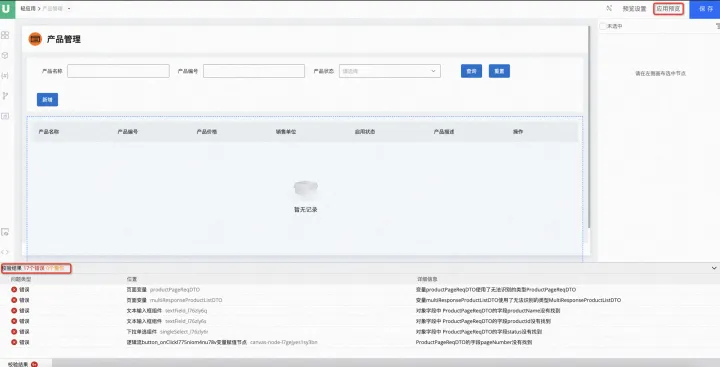720x367 pixels.
Task: Click the 重置 button
Action: click(x=499, y=71)
